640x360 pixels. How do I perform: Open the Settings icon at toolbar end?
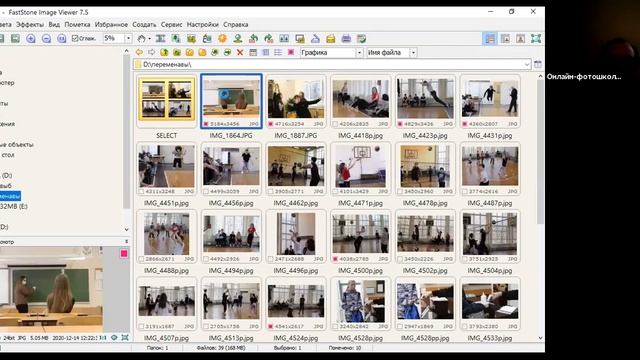(x=361, y=39)
